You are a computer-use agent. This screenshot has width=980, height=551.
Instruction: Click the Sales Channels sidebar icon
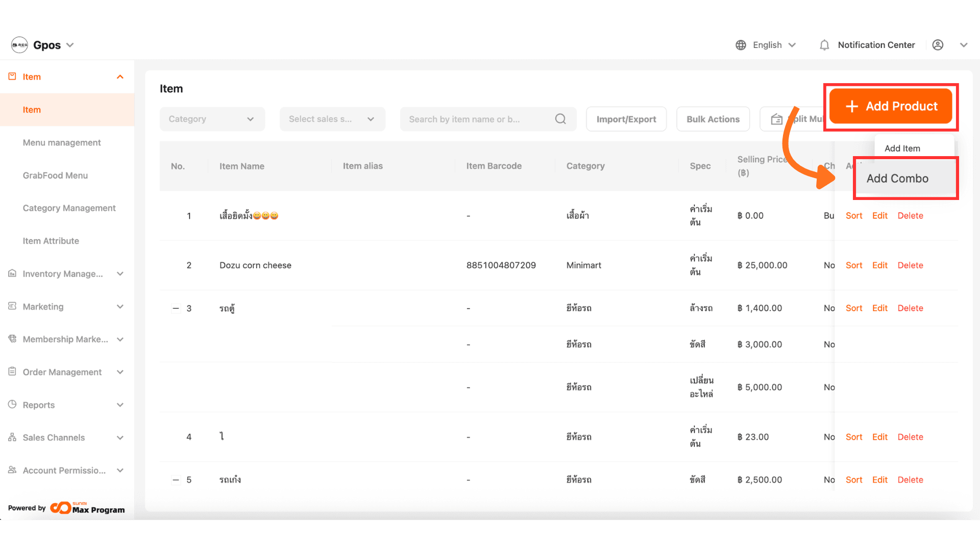(x=12, y=437)
